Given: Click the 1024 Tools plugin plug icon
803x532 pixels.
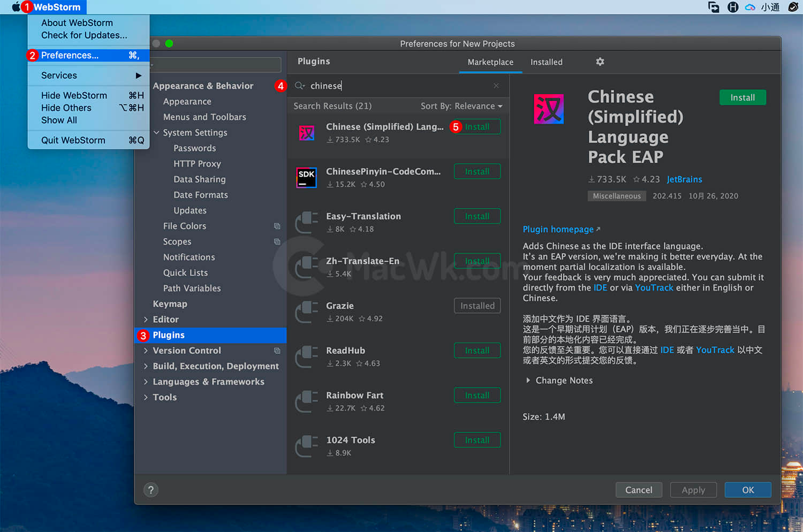Looking at the screenshot, I should tap(307, 446).
